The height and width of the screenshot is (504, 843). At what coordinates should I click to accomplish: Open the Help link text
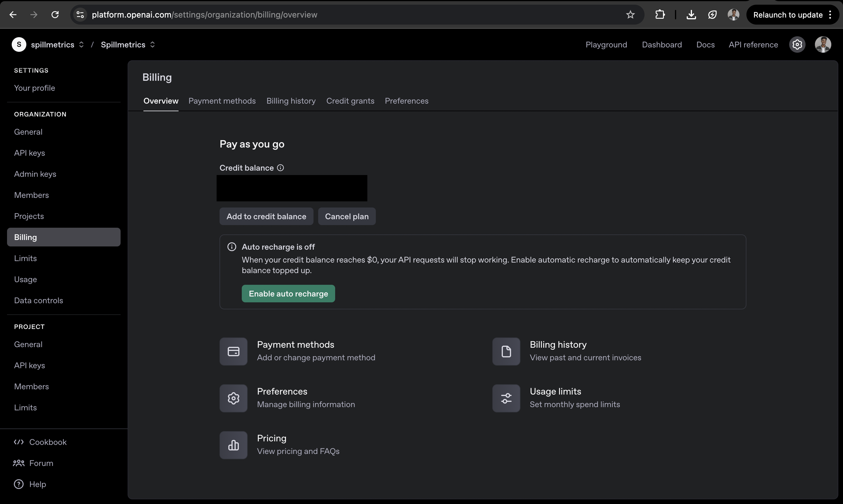37,484
